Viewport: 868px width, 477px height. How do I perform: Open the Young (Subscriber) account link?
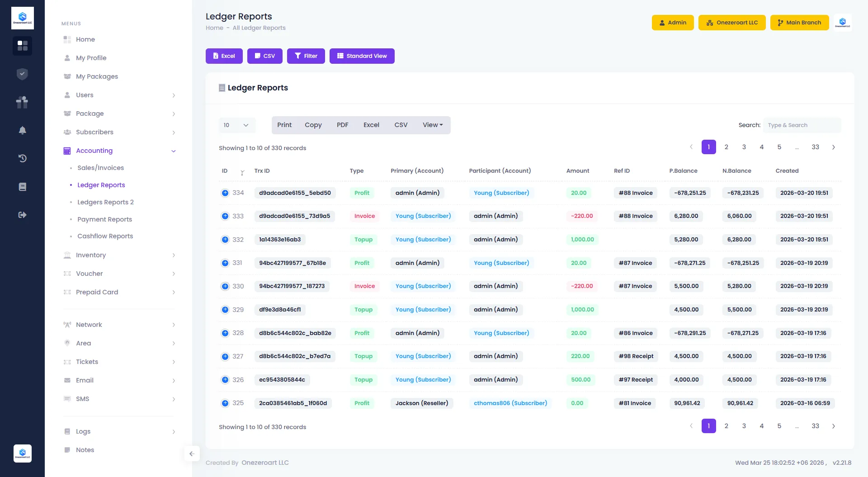click(501, 193)
